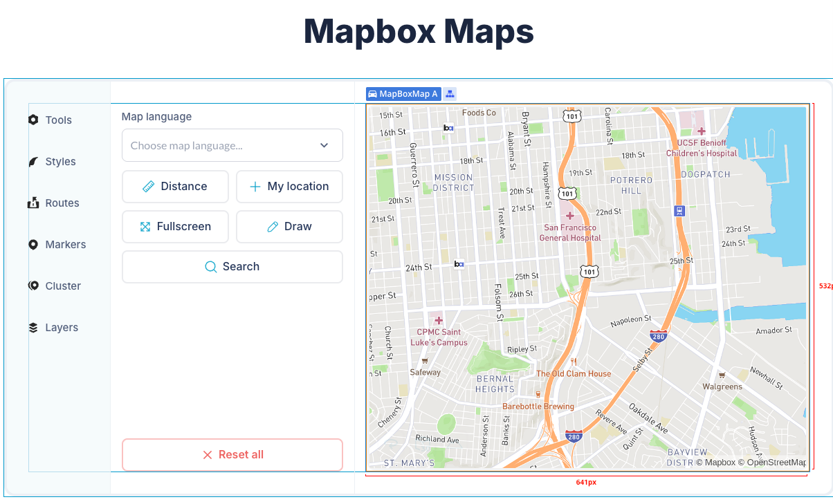Click the Markers pin icon
Screen dimensions: 833x504
[x=33, y=244]
